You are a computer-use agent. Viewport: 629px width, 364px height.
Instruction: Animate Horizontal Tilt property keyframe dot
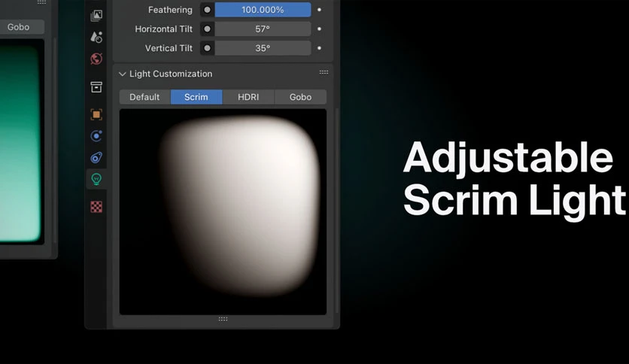tap(319, 29)
